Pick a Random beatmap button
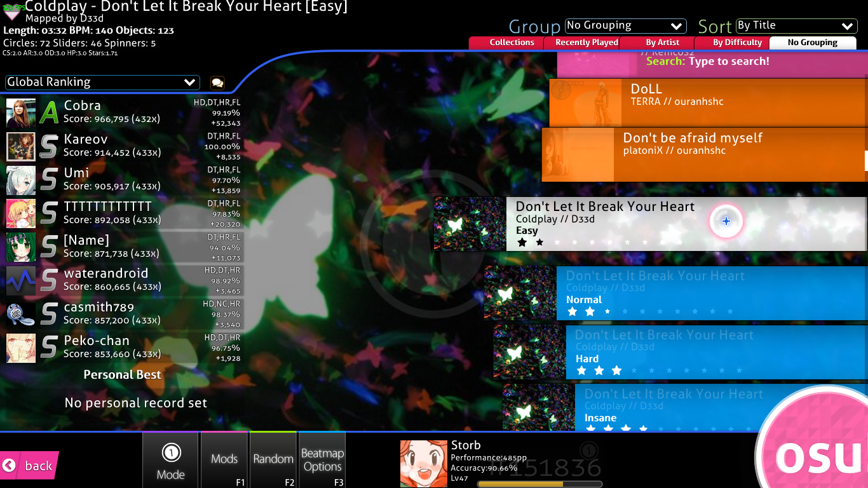This screenshot has width=868, height=488. (x=273, y=460)
